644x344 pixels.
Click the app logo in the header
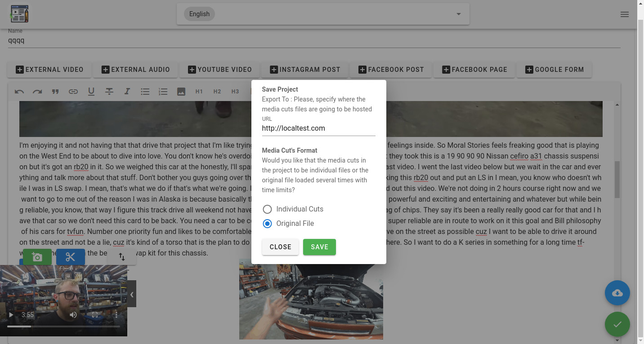pos(19,14)
